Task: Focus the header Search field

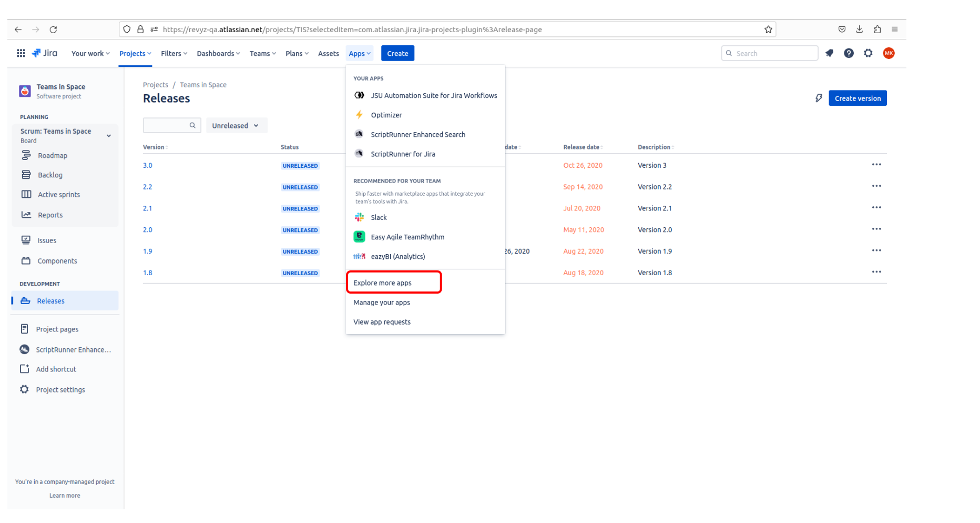Action: (770, 53)
